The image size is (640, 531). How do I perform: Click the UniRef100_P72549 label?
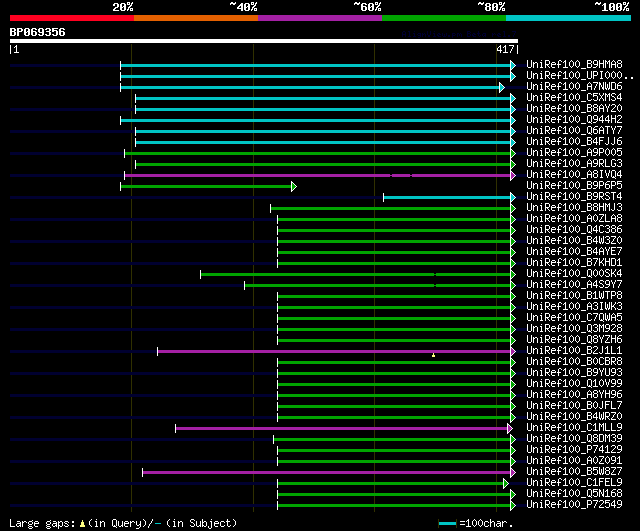click(574, 505)
